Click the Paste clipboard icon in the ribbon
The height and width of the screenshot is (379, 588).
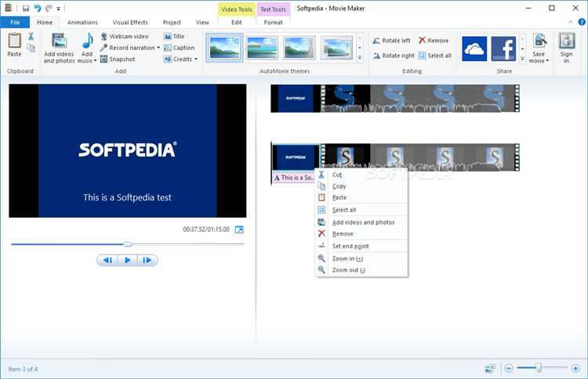tap(14, 41)
